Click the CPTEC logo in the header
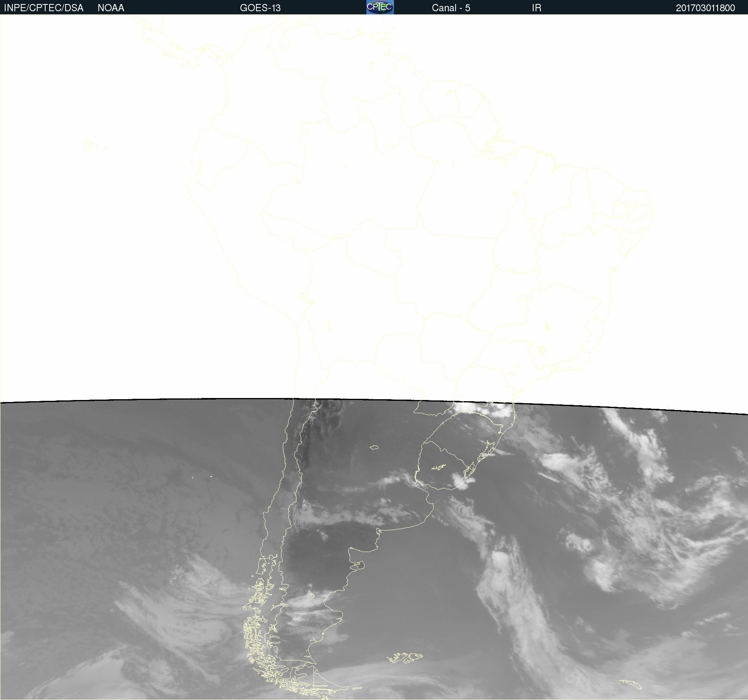 coord(380,7)
